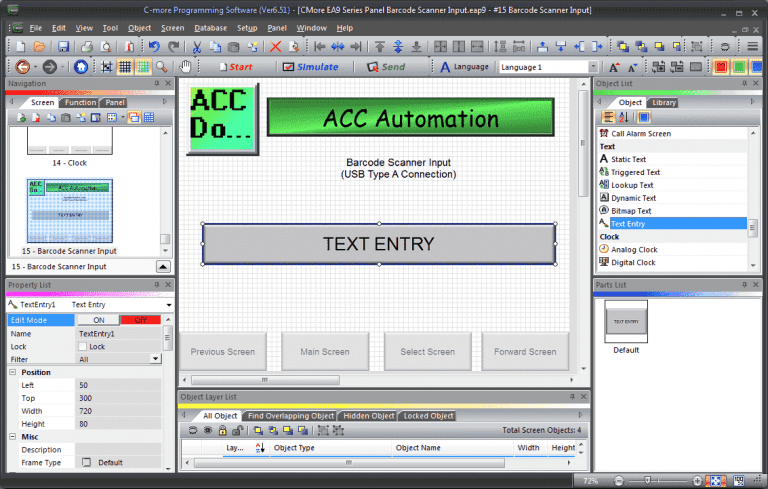Click the Save project icon

point(63,47)
